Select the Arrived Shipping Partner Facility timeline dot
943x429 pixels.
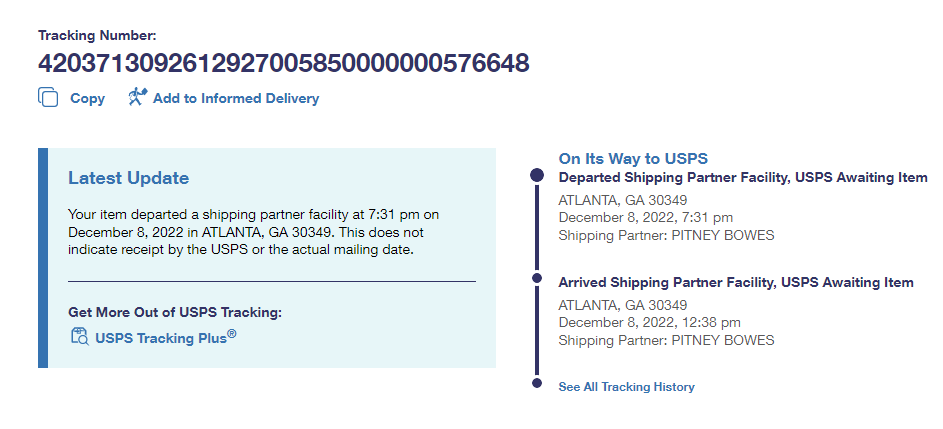[537, 277]
